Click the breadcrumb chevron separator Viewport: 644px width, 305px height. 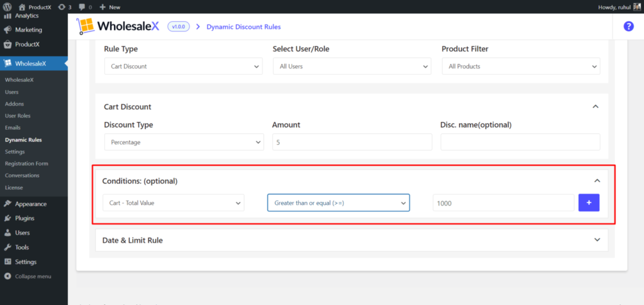pyautogui.click(x=198, y=26)
